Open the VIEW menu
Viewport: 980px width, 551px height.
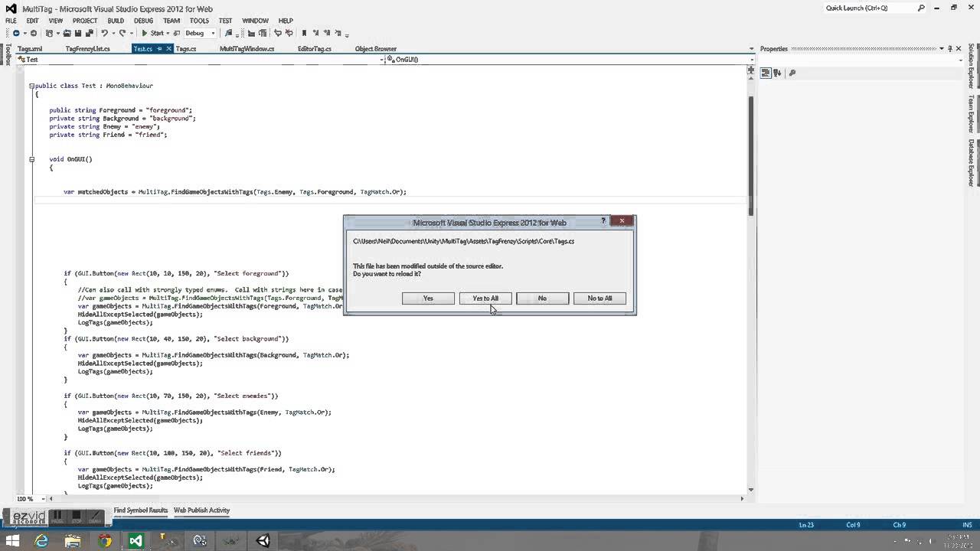click(56, 21)
